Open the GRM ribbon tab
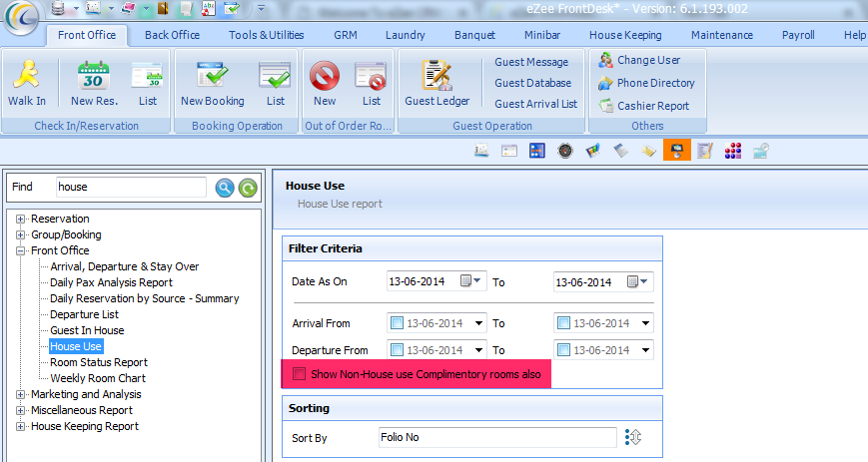 point(346,35)
